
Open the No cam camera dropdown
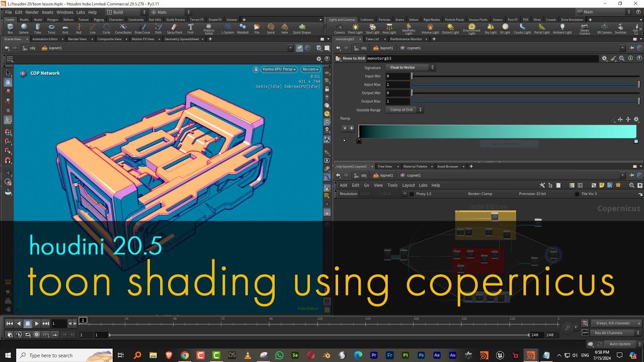point(309,69)
